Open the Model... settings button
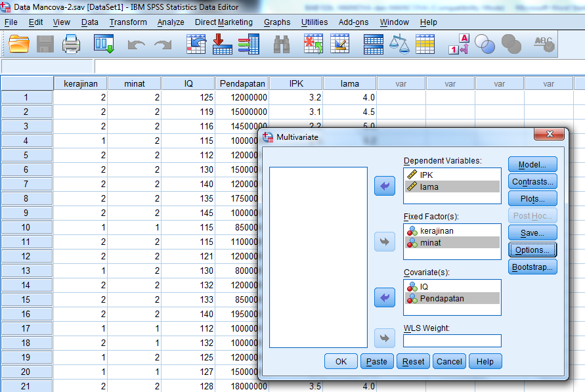This screenshot has width=585, height=392. 532,164
